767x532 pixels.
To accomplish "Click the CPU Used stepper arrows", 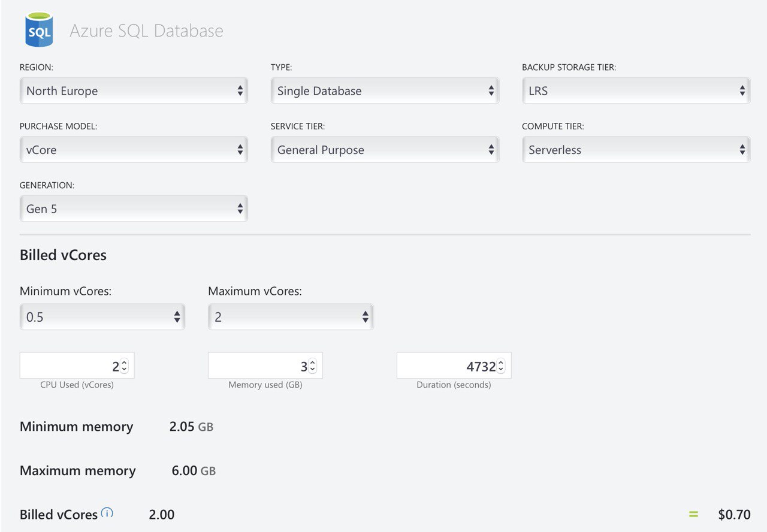I will [124, 366].
